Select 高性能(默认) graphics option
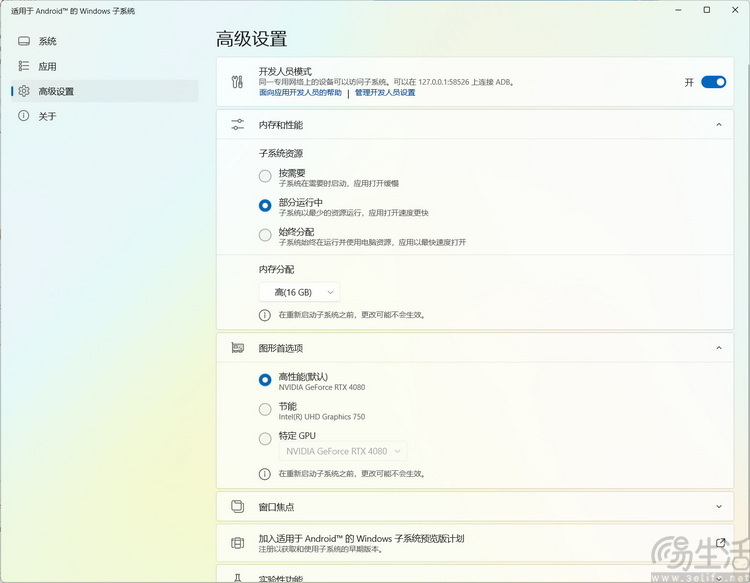This screenshot has width=750, height=583. coord(265,380)
